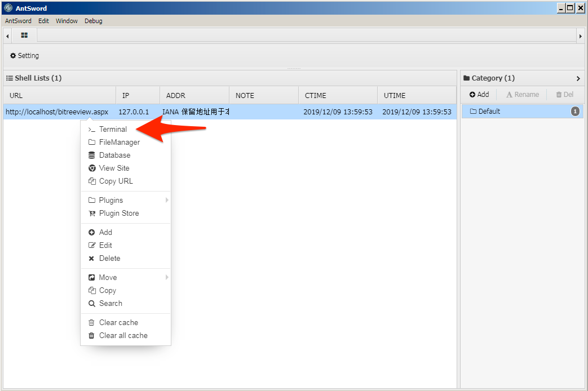Click the trash icon beside Clear cache
The height and width of the screenshot is (391, 588).
pos(91,322)
